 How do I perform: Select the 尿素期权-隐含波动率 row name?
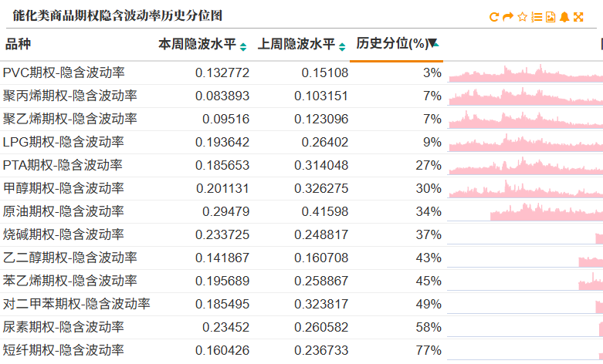[x=63, y=327]
